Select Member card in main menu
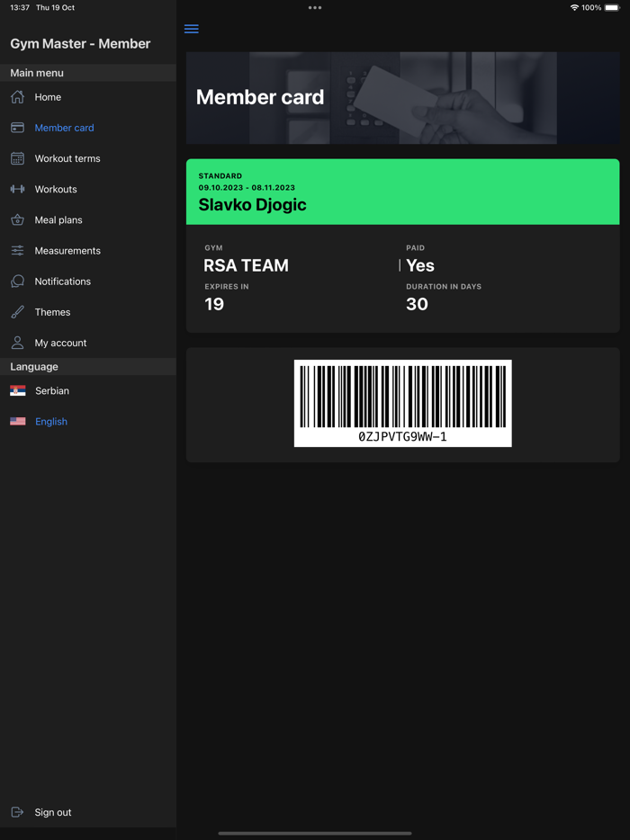630x840 pixels. point(88,128)
